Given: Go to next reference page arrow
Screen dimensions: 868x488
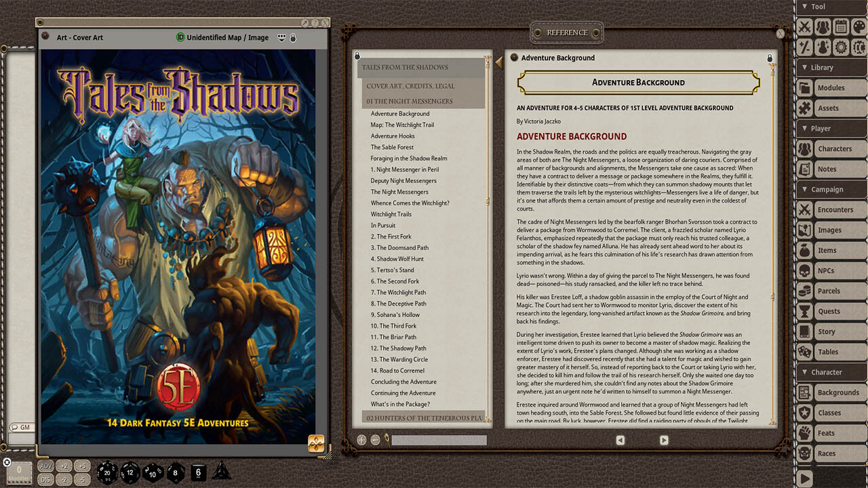Looking at the screenshot, I should pyautogui.click(x=664, y=440).
